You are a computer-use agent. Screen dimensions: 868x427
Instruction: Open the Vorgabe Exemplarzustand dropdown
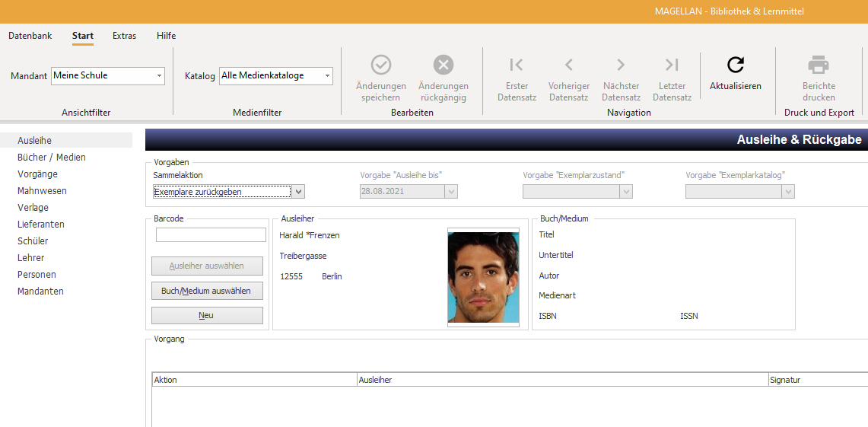[626, 192]
